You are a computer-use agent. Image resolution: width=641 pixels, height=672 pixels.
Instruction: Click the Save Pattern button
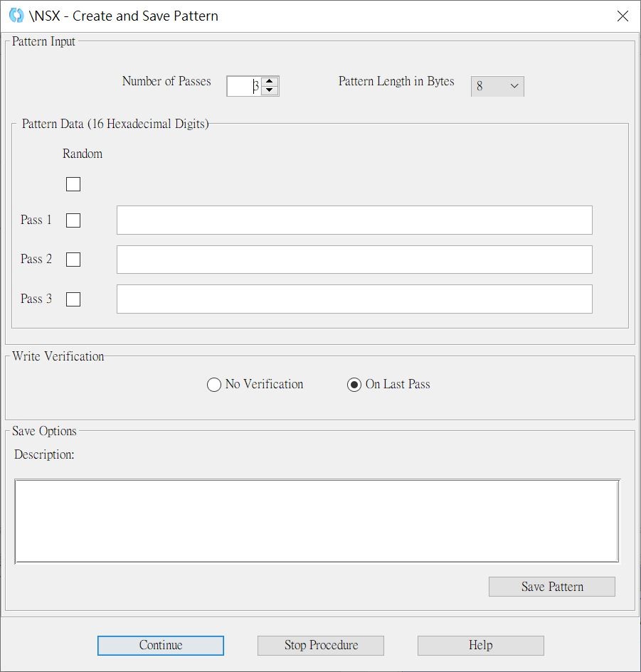pos(552,586)
